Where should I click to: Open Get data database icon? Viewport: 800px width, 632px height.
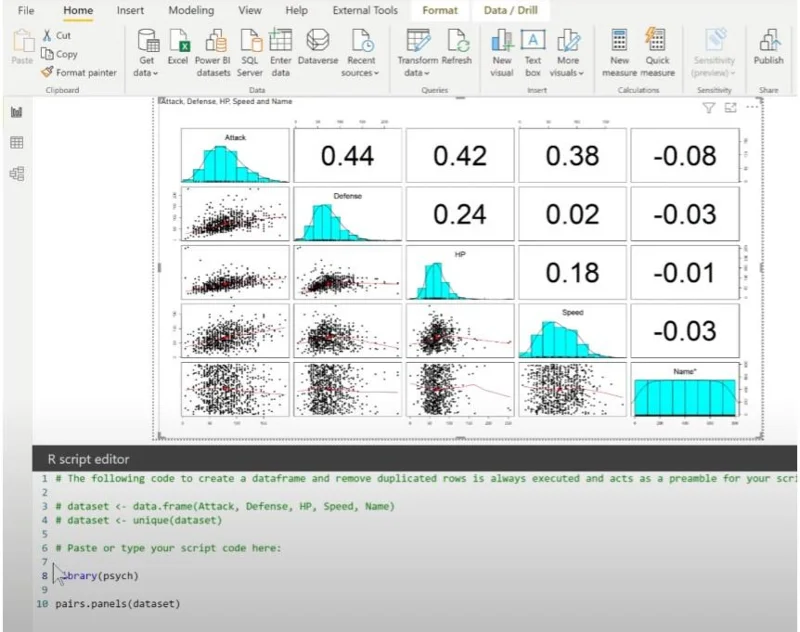pos(148,40)
